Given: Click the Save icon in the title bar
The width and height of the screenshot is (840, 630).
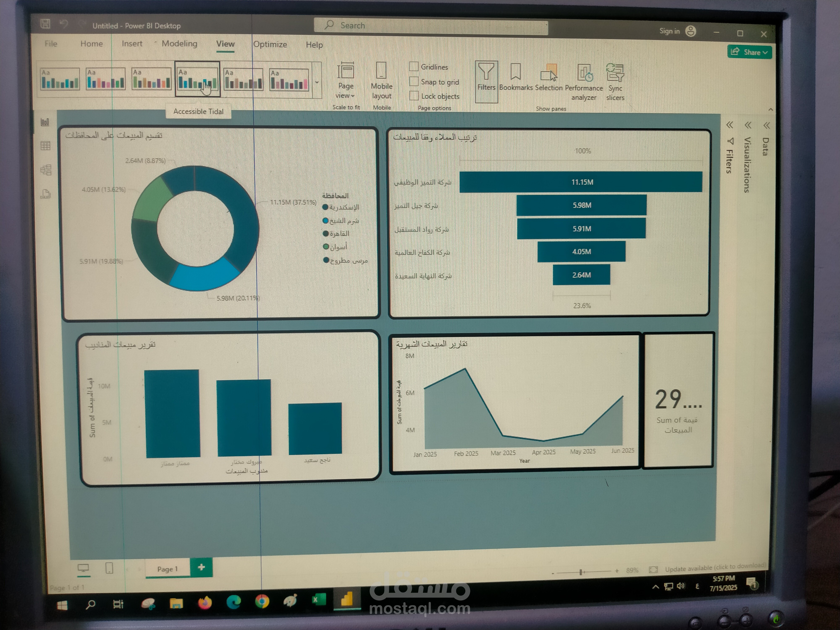Looking at the screenshot, I should [45, 24].
